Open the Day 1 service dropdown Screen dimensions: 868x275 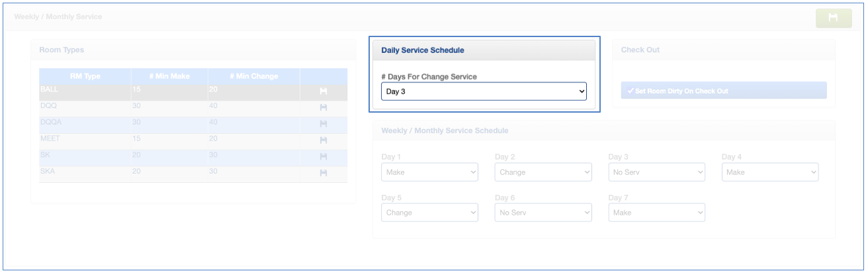click(429, 172)
